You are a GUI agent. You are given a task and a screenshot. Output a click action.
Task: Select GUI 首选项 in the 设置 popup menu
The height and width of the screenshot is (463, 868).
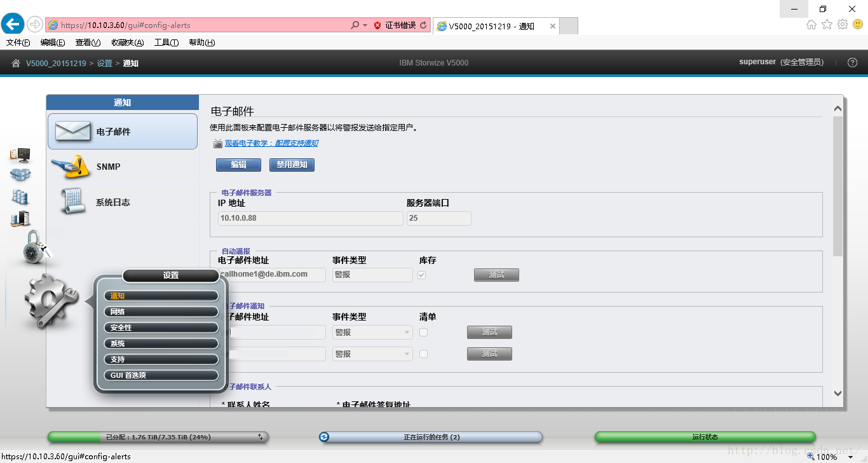(x=161, y=375)
